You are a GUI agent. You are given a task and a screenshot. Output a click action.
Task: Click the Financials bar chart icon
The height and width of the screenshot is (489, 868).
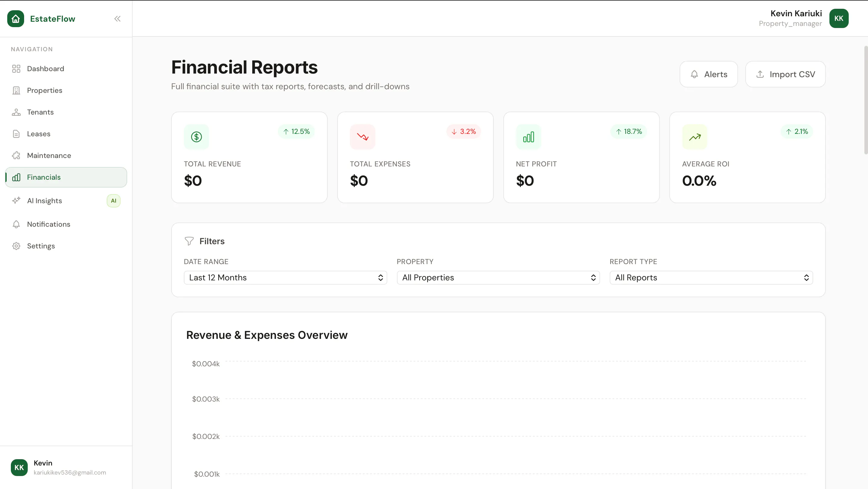click(x=16, y=177)
